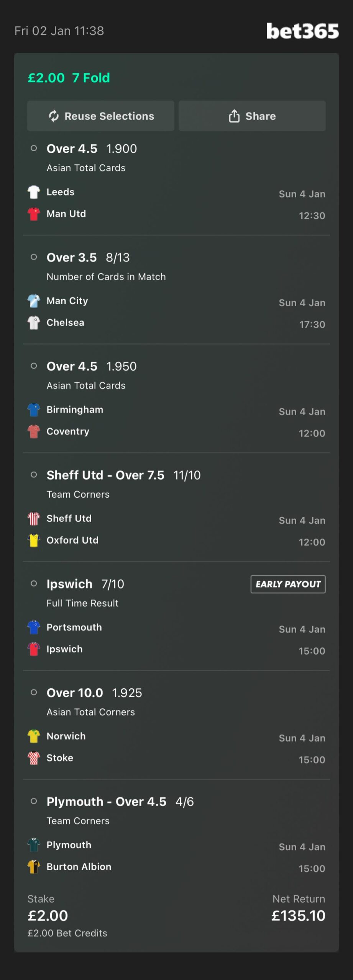This screenshot has height=980, width=353.
Task: Click the Norwich yellow shirt icon
Action: click(x=34, y=736)
